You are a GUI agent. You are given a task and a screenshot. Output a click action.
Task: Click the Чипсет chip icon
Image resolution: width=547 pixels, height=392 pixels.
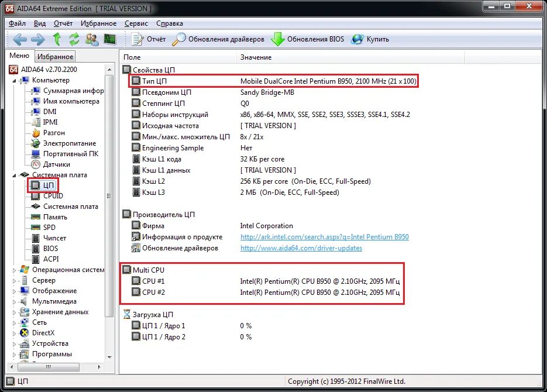(36, 238)
